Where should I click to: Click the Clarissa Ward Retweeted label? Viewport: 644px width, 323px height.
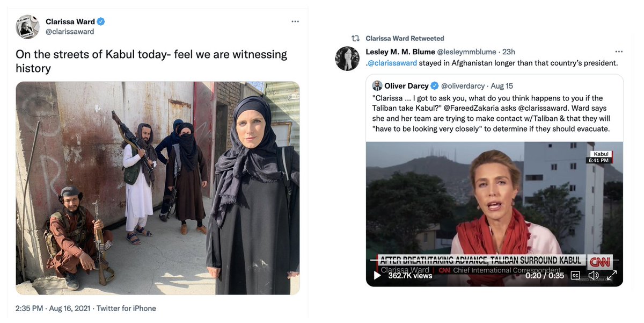[405, 39]
